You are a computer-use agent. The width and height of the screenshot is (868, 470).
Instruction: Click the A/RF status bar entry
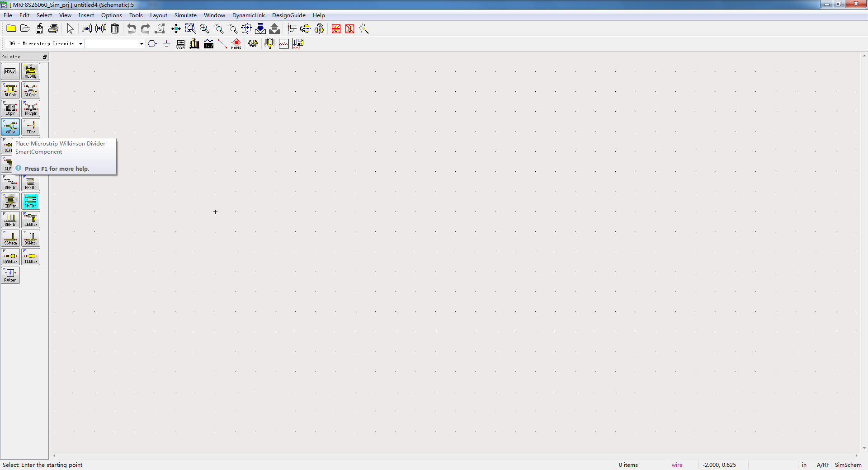pyautogui.click(x=823, y=465)
